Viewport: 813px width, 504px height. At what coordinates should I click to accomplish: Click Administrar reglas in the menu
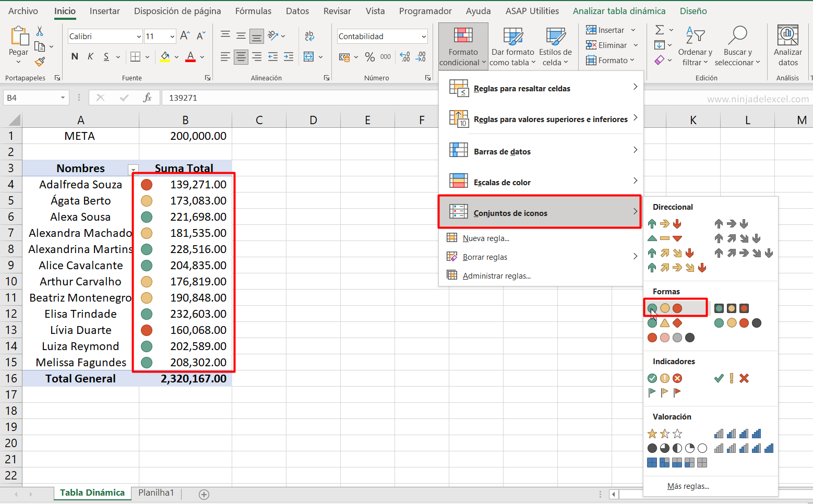[x=496, y=275]
